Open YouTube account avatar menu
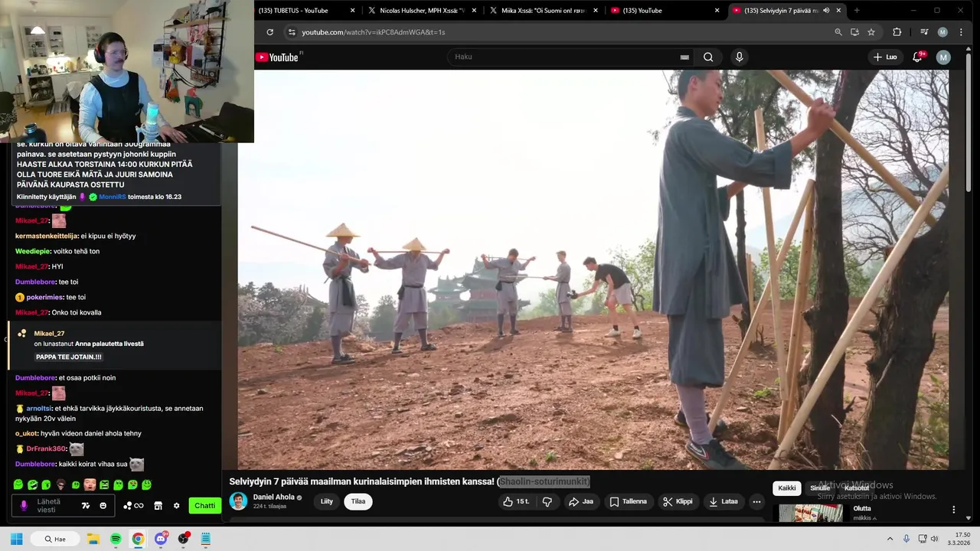 [x=943, y=57]
